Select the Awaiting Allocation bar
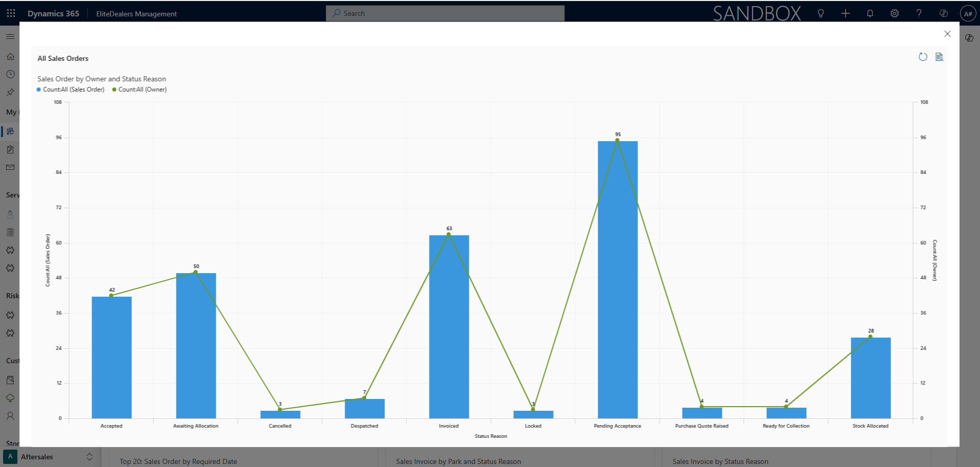980x467 pixels. coord(196,345)
